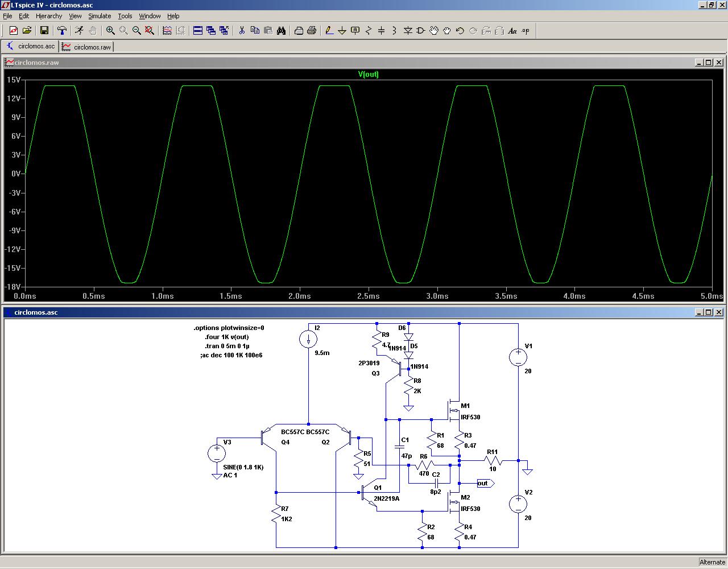Viewport: 728px width, 569px height.
Task: Select the Draw Wire pencil tool
Action: click(x=329, y=31)
